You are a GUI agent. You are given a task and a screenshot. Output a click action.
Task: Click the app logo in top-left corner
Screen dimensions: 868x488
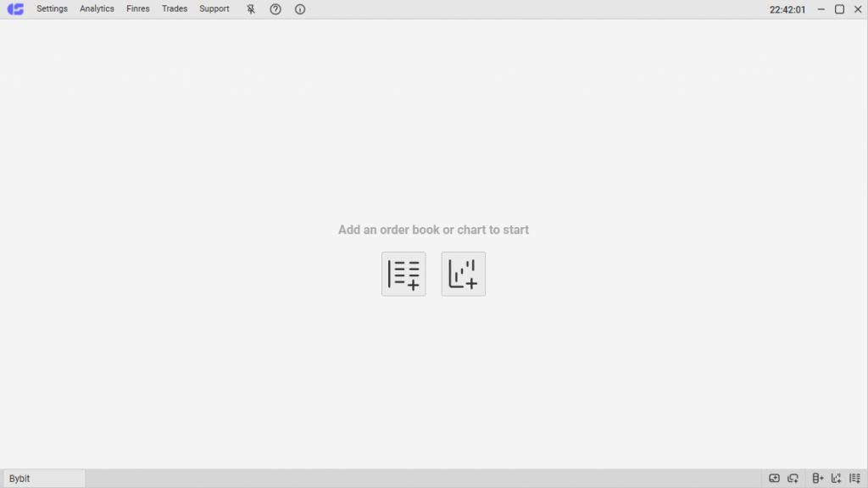[15, 9]
